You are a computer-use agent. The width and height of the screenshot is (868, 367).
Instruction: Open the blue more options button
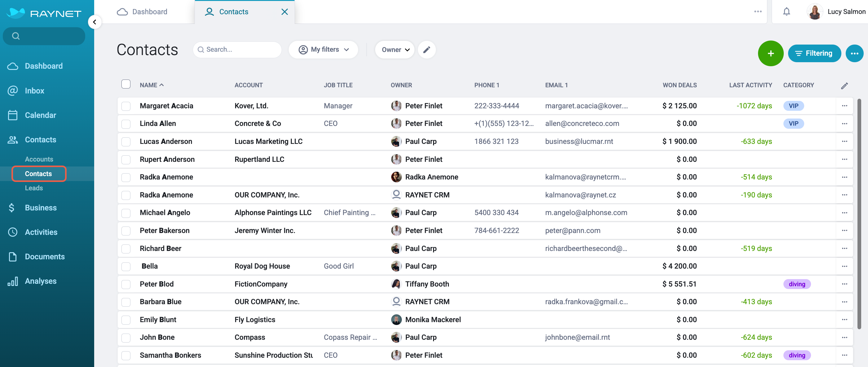pos(854,53)
